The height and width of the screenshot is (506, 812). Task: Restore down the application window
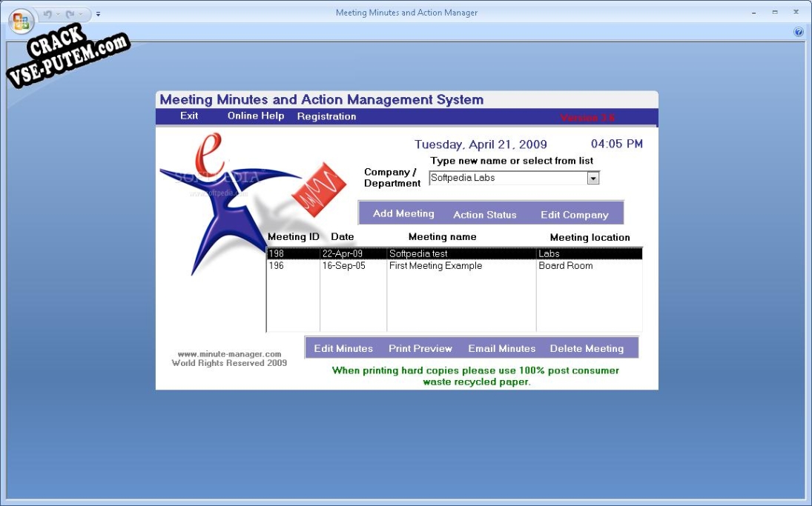tap(775, 13)
